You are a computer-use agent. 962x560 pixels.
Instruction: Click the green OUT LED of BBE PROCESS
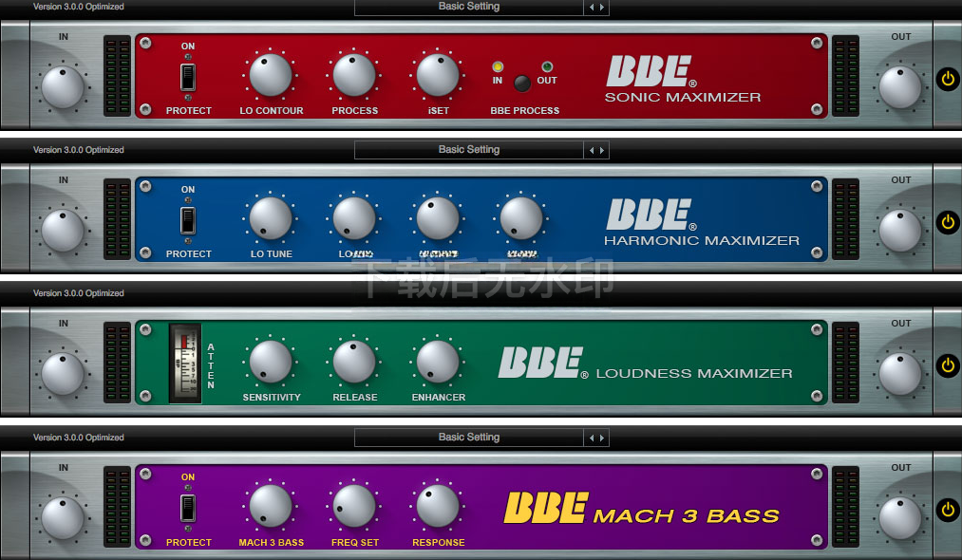pyautogui.click(x=547, y=66)
